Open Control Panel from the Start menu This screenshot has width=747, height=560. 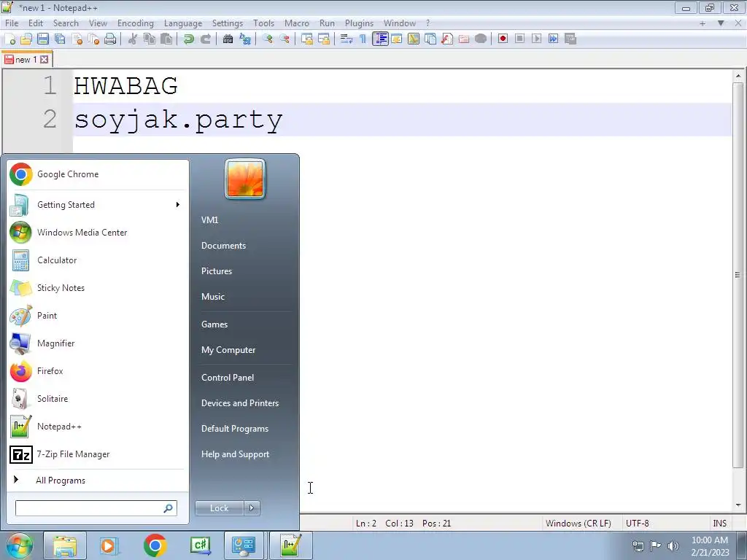[x=228, y=378]
